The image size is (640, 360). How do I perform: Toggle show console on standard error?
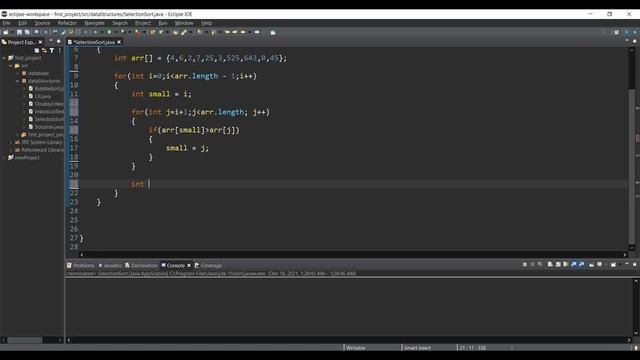coord(581,264)
